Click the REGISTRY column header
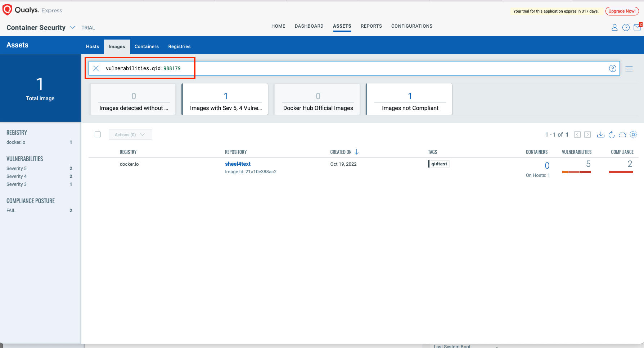Viewport: 644px width, 348px height. coord(128,152)
